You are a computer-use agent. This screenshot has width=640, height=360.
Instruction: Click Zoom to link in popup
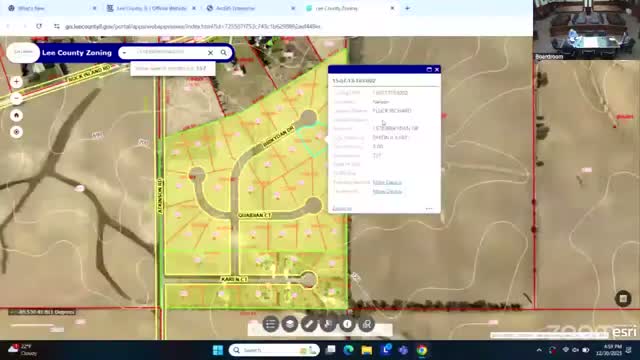click(x=342, y=209)
